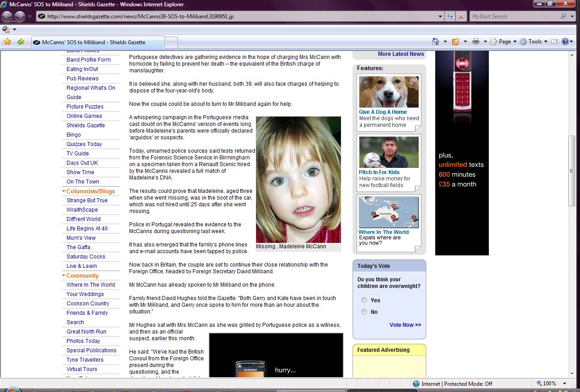
Task: Click the search magnifier icon
Action: point(563,17)
